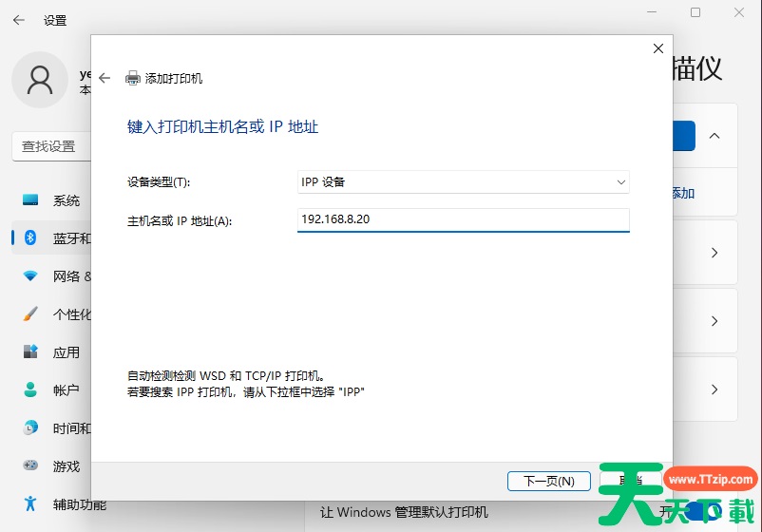Viewport: 762px width, 532px height.
Task: Click the 应用 apps icon in sidebar
Action: coord(30,351)
